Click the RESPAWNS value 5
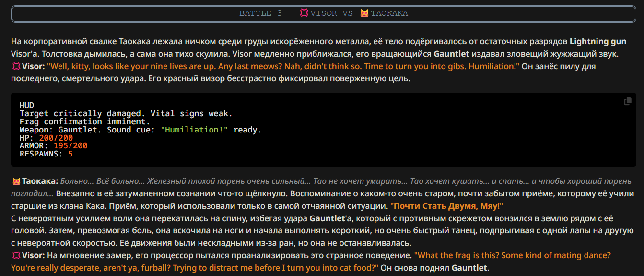 [70, 154]
